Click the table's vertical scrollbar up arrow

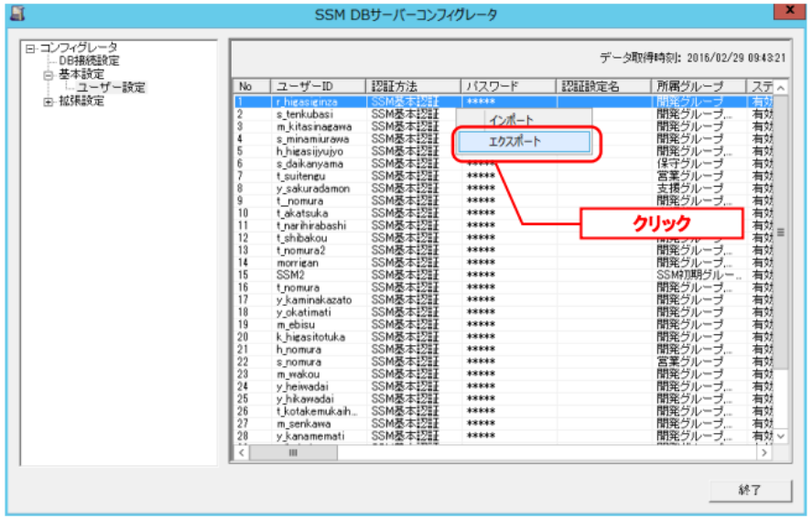click(x=780, y=88)
